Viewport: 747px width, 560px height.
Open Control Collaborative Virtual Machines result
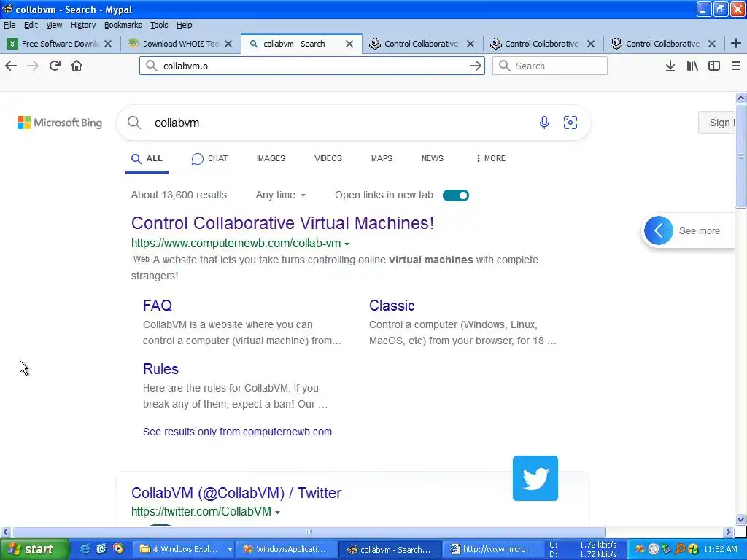click(282, 223)
